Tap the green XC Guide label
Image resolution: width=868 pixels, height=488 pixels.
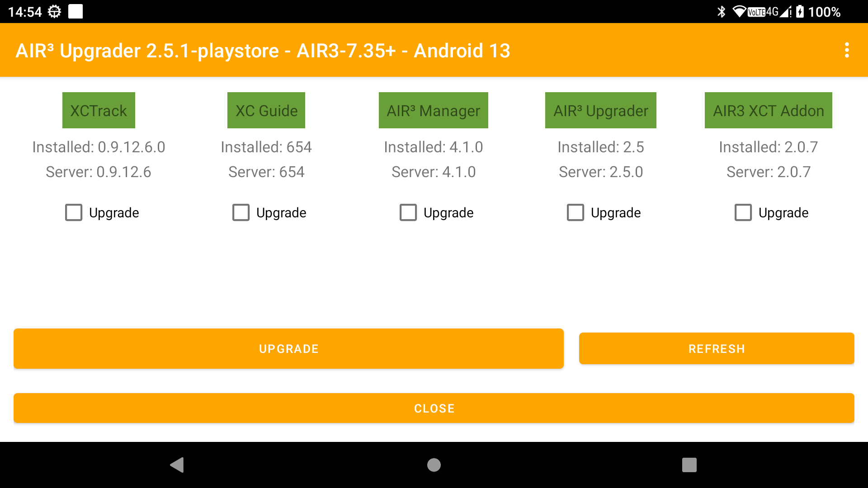(x=266, y=110)
